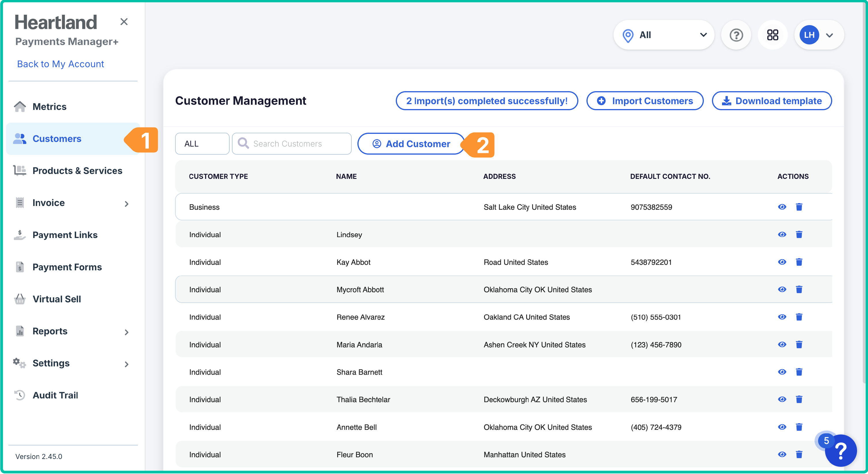Delete customer Fleur Boon
Image resolution: width=868 pixels, height=474 pixels.
[799, 454]
